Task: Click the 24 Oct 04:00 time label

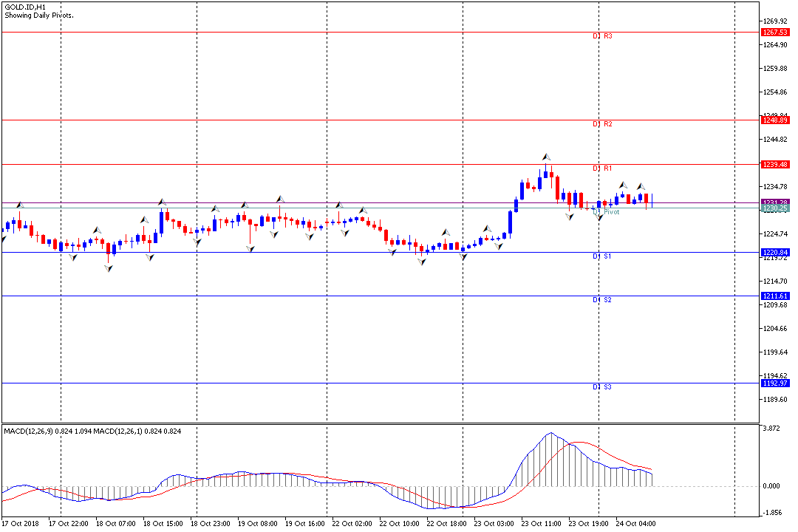Action: [x=636, y=524]
